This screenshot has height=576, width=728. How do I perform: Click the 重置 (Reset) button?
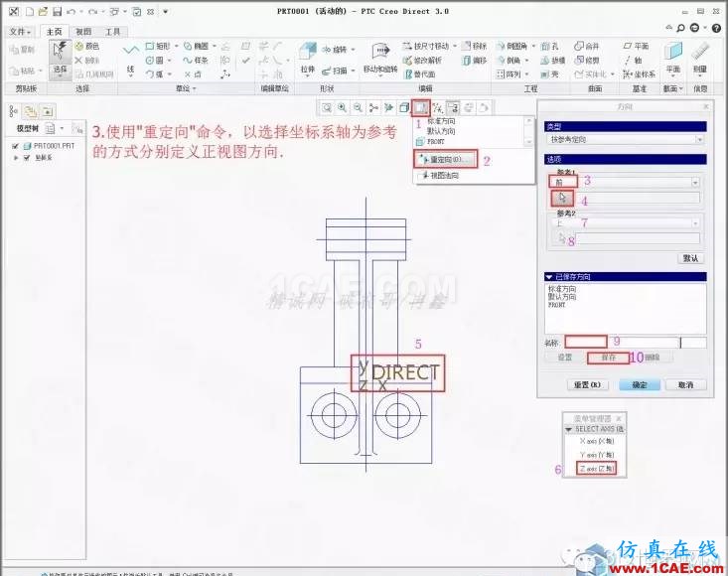click(x=587, y=384)
